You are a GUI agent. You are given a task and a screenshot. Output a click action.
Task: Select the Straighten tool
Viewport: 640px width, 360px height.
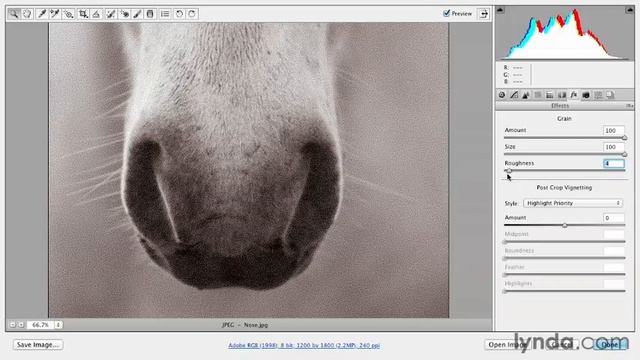[96, 14]
